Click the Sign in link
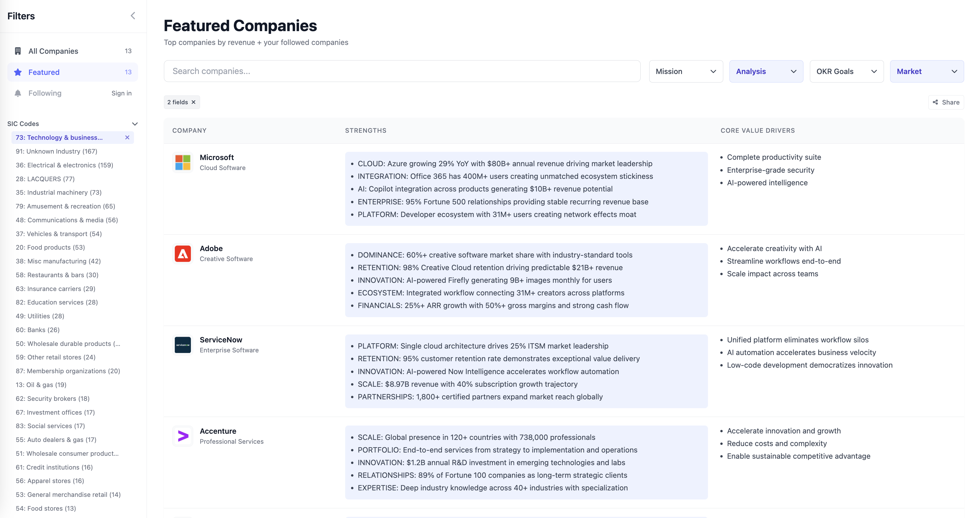980x518 pixels. click(x=121, y=93)
